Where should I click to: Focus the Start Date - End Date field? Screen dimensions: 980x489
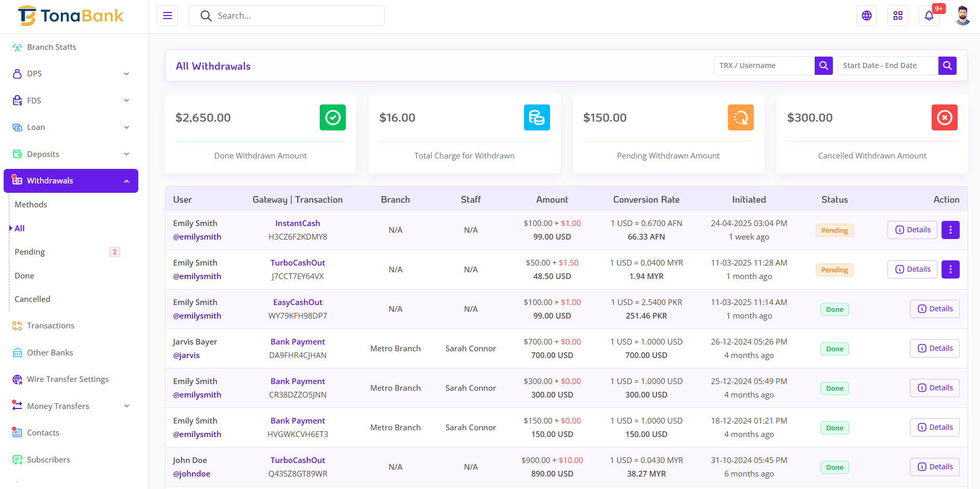tap(887, 65)
